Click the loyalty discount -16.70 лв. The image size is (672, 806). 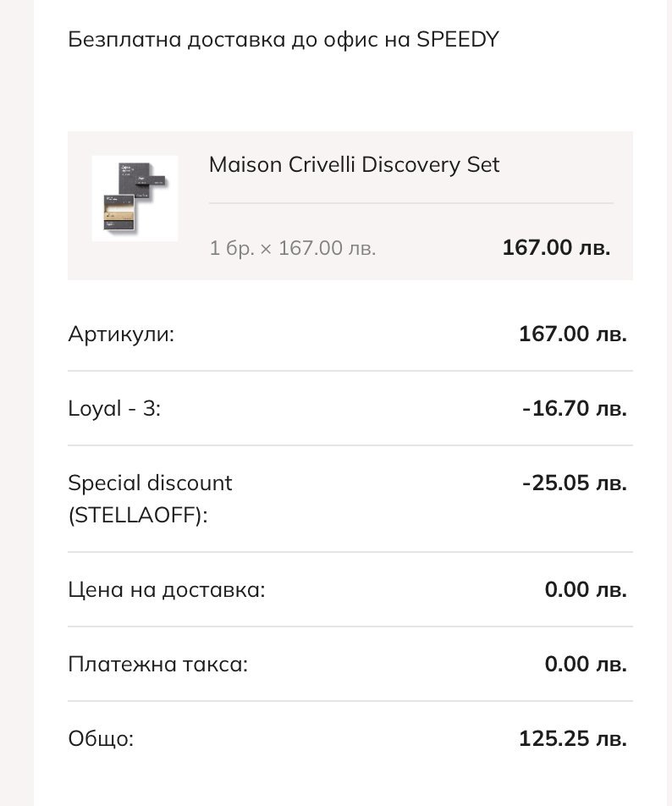(x=574, y=409)
